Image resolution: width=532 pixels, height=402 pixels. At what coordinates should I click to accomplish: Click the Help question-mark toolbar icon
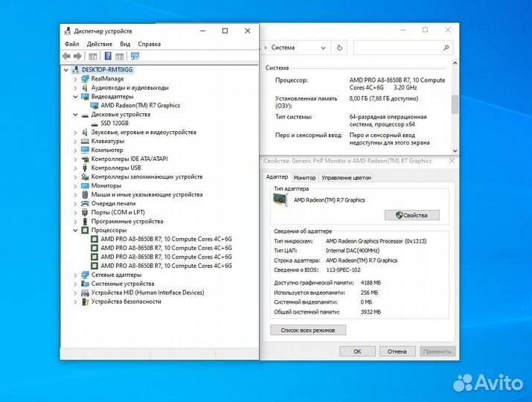coord(108,56)
